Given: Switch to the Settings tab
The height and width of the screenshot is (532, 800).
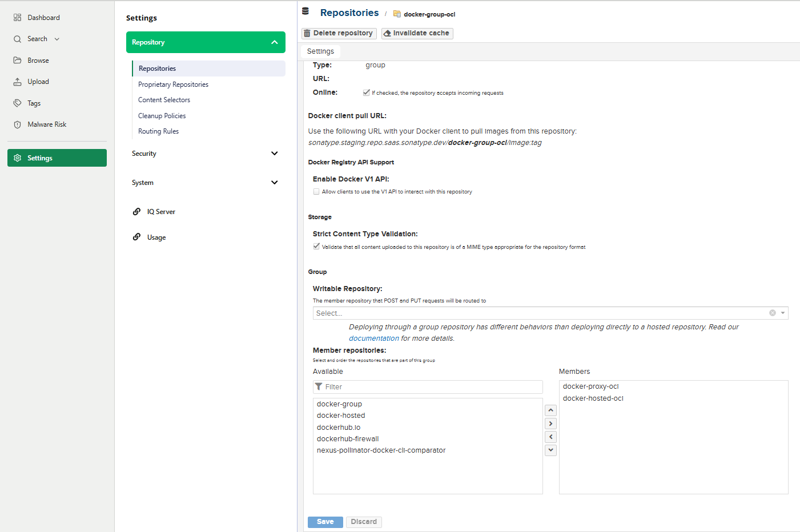Looking at the screenshot, I should click(x=320, y=51).
